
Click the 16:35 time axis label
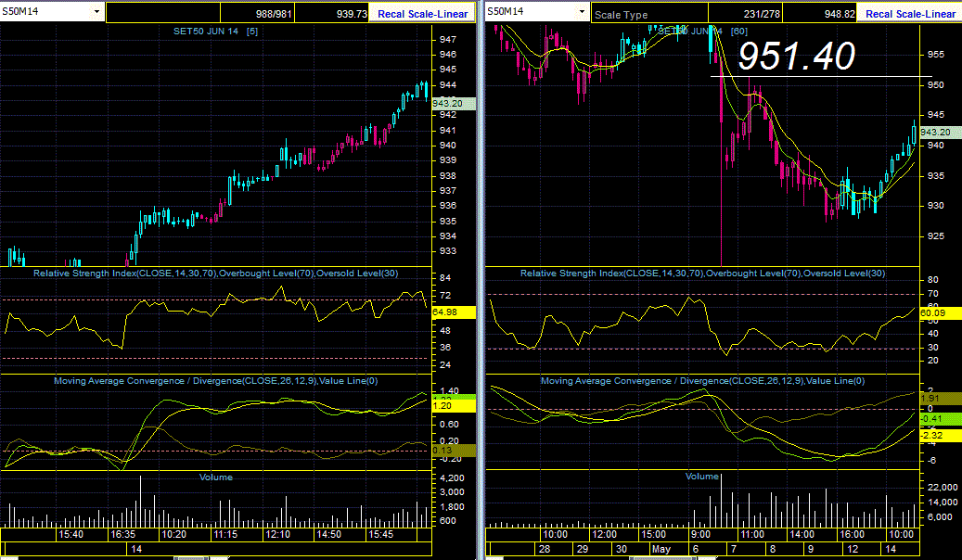[x=122, y=534]
